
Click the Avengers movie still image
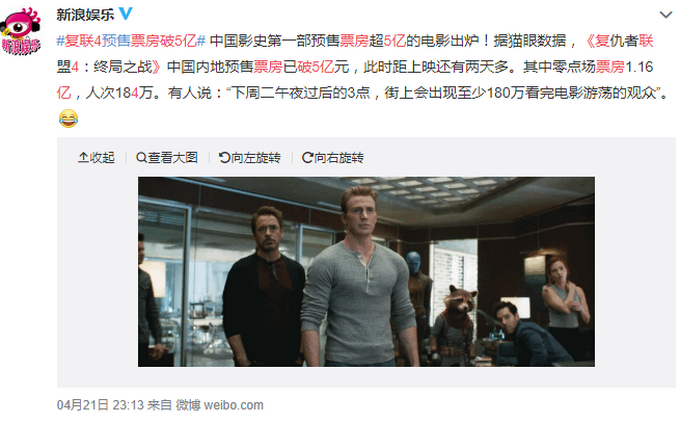click(x=366, y=272)
